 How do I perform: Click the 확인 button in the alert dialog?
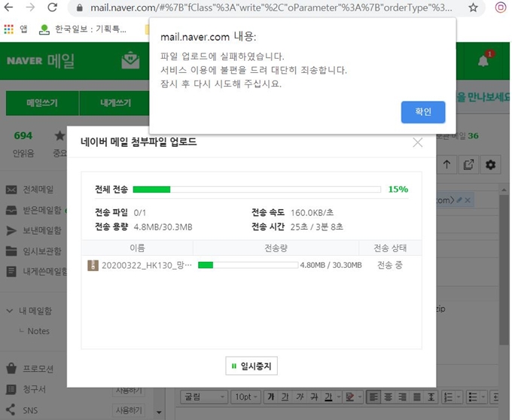point(423,112)
